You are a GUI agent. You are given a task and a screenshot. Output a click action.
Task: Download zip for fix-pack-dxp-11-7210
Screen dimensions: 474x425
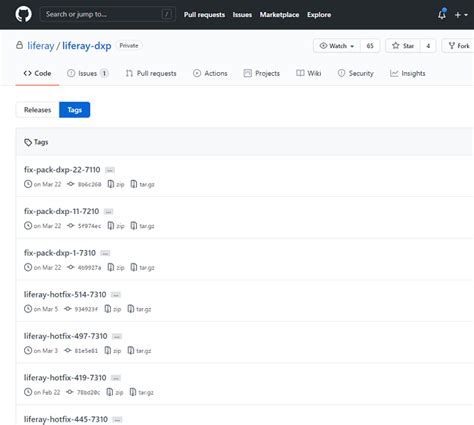point(116,226)
